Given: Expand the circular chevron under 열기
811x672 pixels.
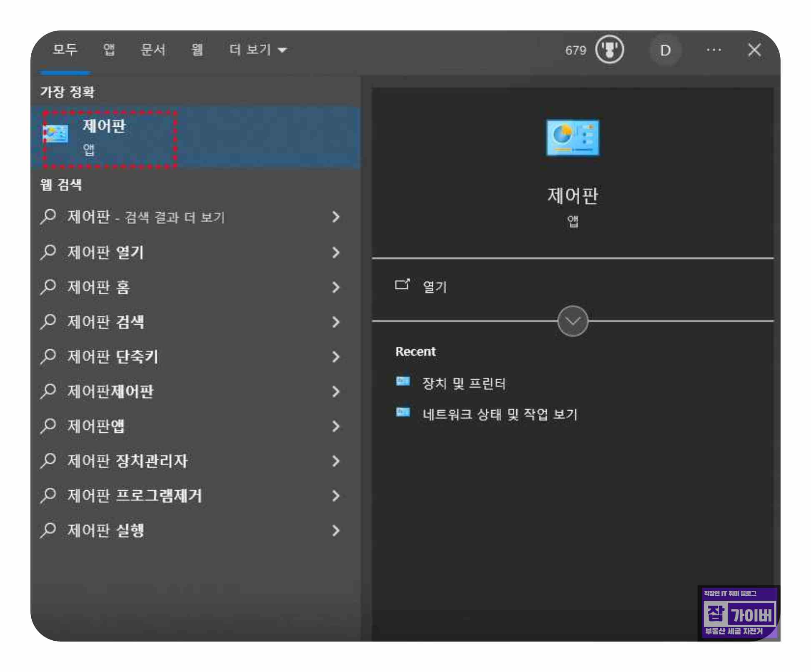Looking at the screenshot, I should (573, 321).
